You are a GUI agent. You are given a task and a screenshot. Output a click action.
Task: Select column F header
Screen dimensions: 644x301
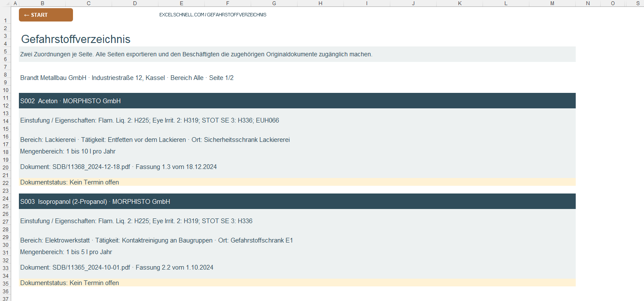(x=228, y=3)
